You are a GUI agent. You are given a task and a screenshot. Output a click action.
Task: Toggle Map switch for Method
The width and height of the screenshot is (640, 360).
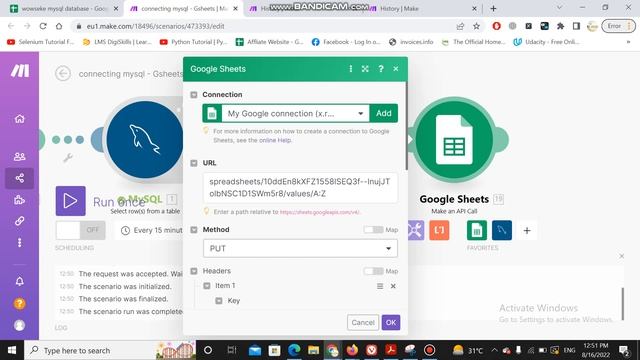[x=373, y=230]
